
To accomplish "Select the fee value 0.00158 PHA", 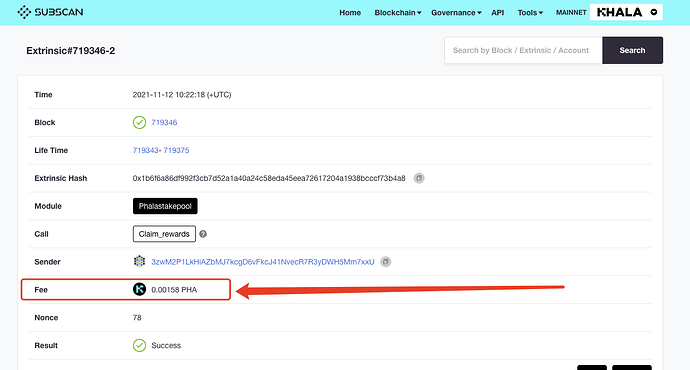I will 174,290.
